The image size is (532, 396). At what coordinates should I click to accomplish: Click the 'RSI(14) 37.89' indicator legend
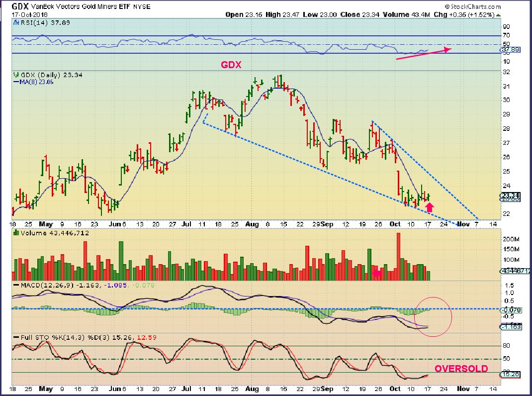click(45, 23)
